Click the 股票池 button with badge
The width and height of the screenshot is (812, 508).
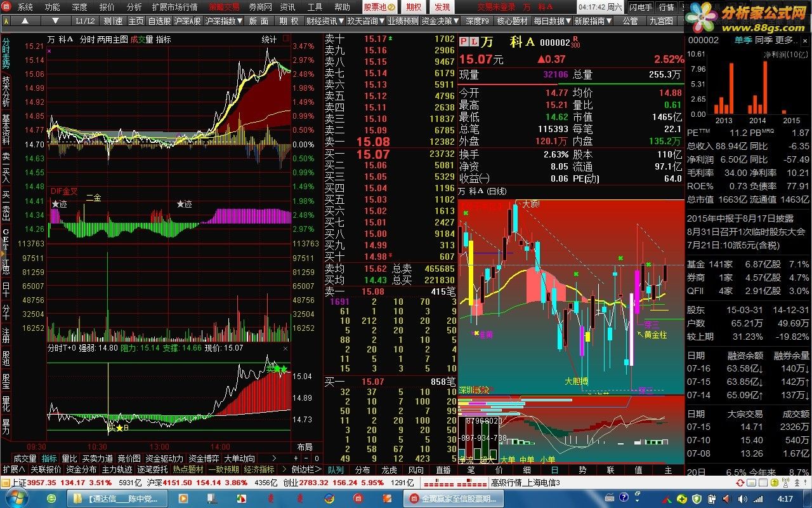379,7
